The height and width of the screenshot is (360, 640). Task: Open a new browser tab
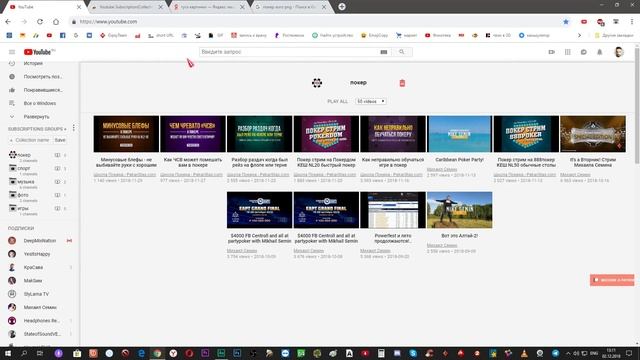342,7
